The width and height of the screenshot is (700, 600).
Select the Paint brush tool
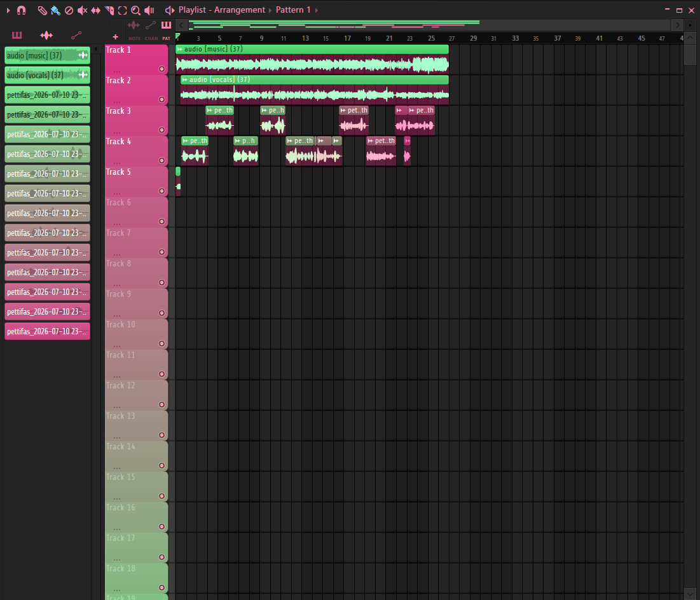(x=55, y=10)
